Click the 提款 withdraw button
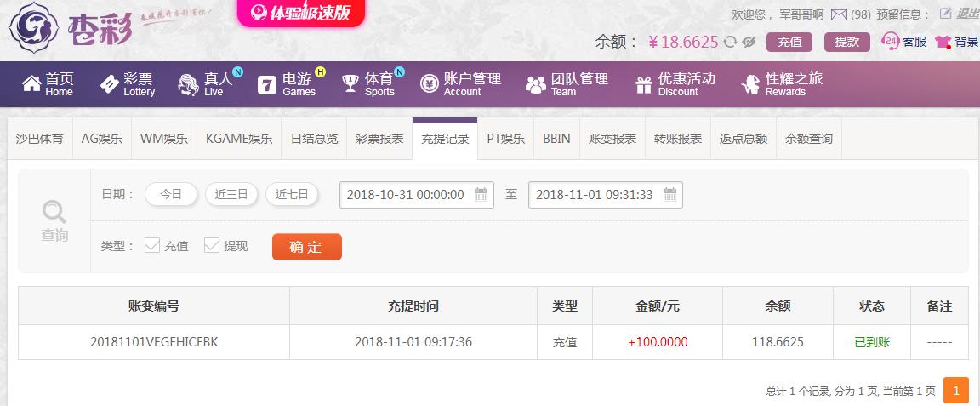Image resolution: width=980 pixels, height=406 pixels. click(x=847, y=42)
